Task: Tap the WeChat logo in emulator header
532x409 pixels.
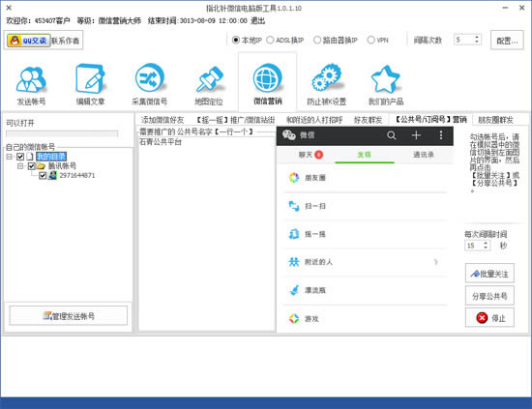Action: tap(289, 135)
